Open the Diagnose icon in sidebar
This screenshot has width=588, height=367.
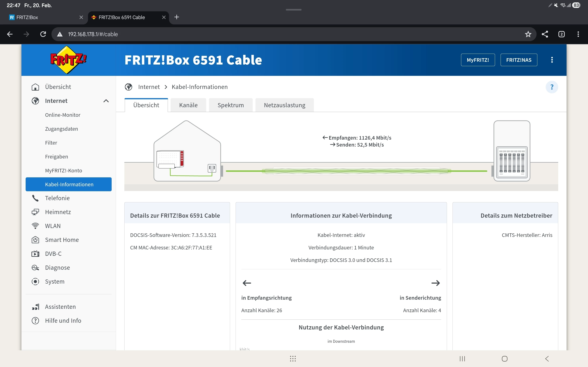(35, 268)
